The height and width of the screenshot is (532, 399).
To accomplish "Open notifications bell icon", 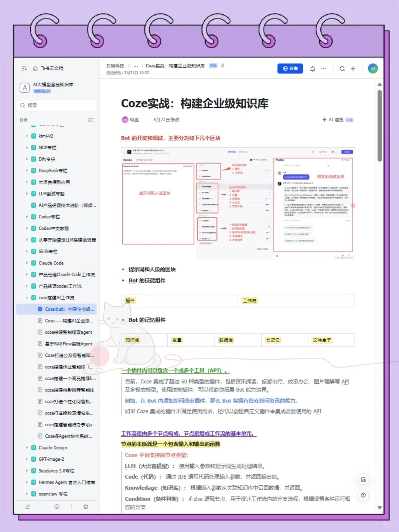I will 313,69.
